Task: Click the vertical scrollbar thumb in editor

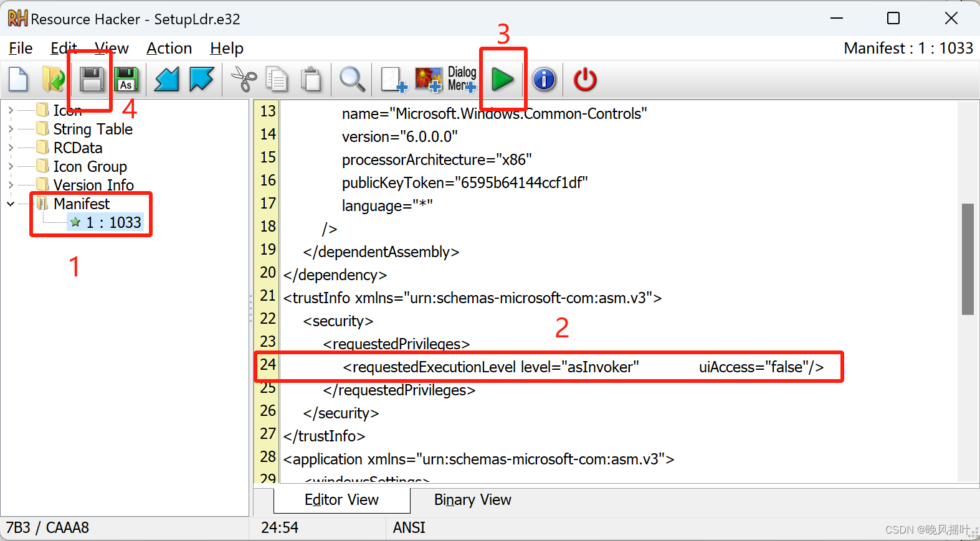Action: [968, 259]
